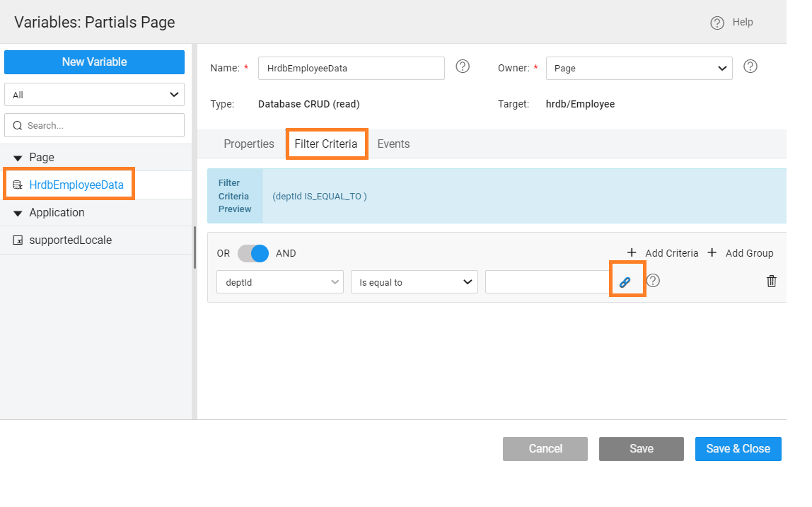Toggle the OR/AND switch
Viewport: 812px width, 507px height.
[x=253, y=253]
